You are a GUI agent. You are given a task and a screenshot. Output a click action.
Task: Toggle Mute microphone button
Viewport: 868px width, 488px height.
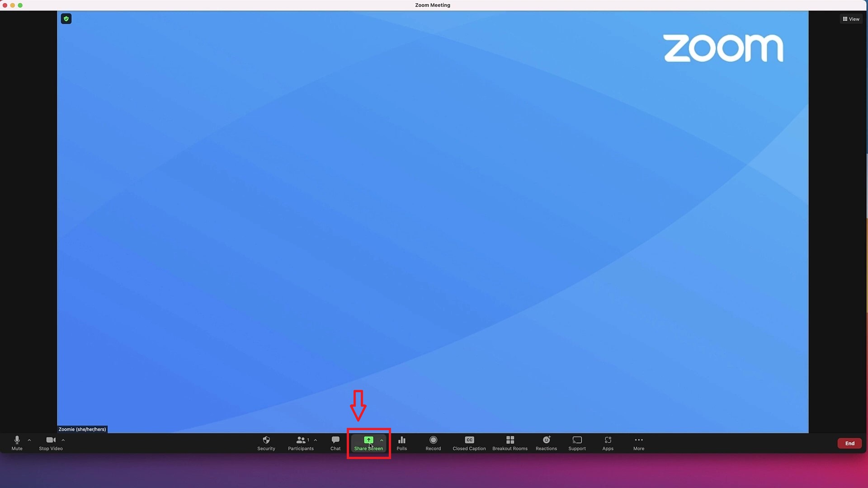(16, 443)
